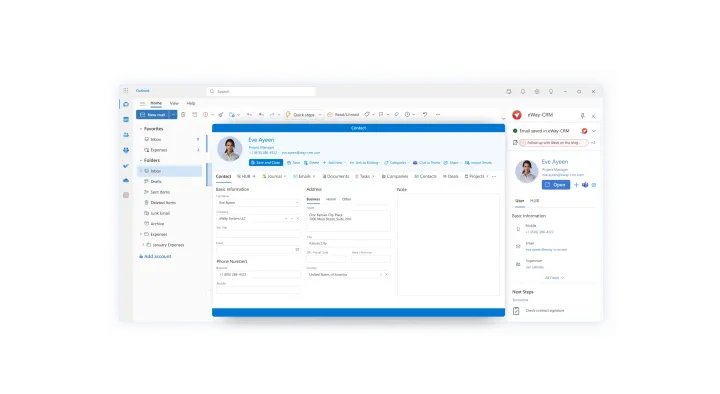Open the ribbon more options ellipsis
The width and height of the screenshot is (720, 394).
438,114
